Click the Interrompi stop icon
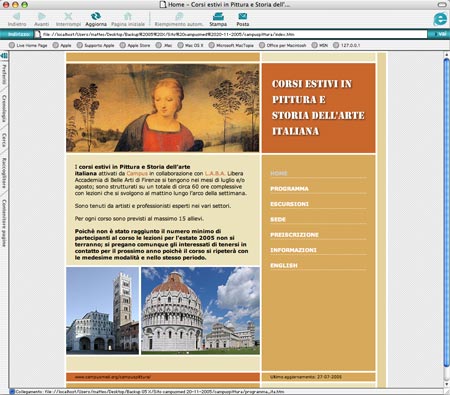This screenshot has width=450, height=395. tap(68, 16)
